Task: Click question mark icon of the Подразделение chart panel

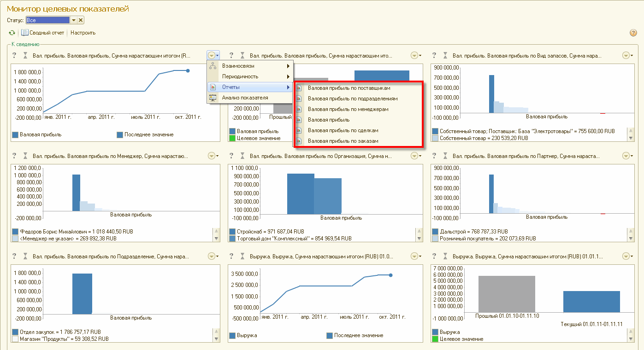Action: [x=14, y=256]
